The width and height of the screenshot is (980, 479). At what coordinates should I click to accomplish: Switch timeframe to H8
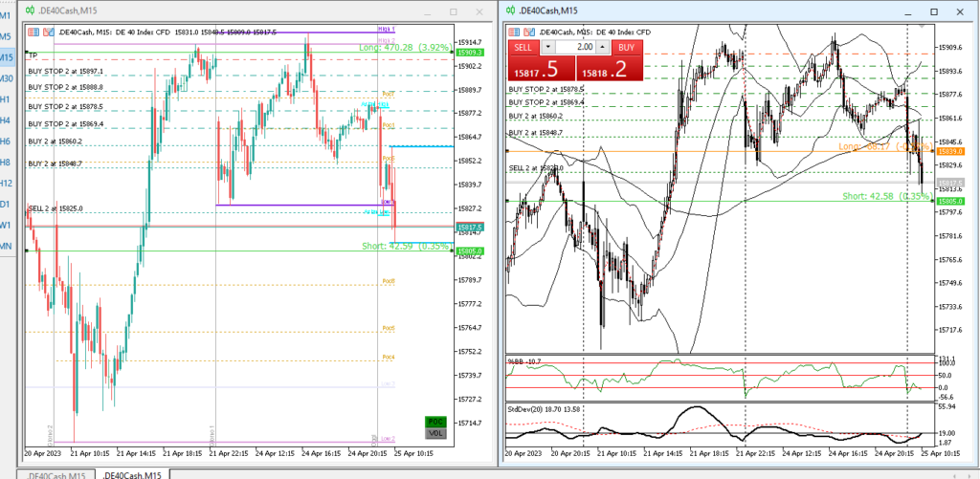coord(6,163)
